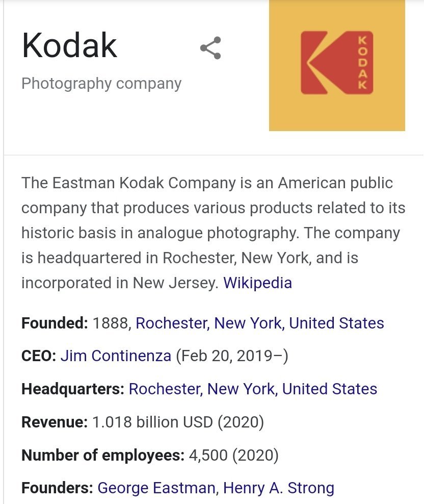The height and width of the screenshot is (504, 424).
Task: Open the Founded location Rochester link
Action: click(260, 323)
